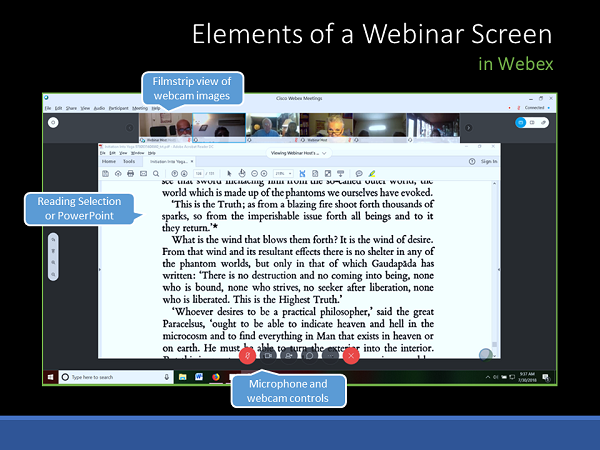This screenshot has width=600, height=450.
Task: Open the Windows Start menu
Action: pyautogui.click(x=50, y=377)
